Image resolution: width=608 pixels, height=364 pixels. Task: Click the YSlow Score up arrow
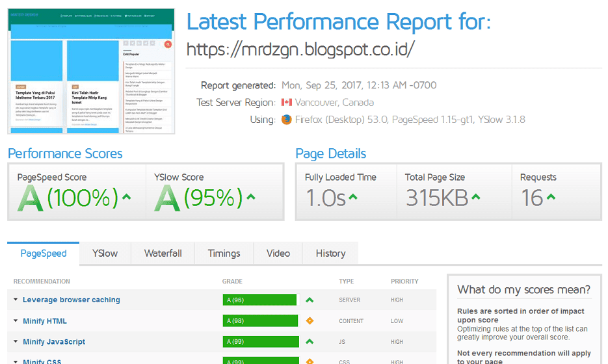click(251, 197)
